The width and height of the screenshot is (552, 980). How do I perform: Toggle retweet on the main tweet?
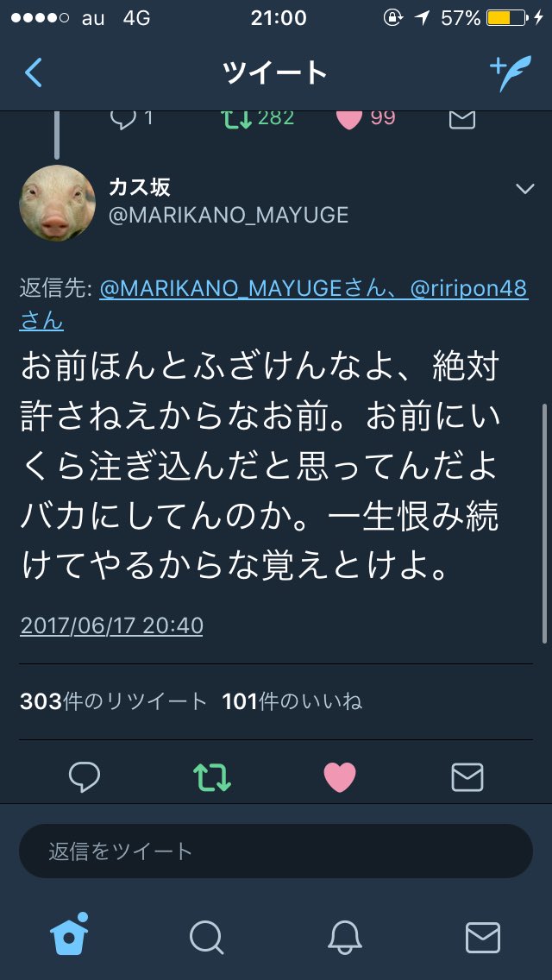[212, 777]
